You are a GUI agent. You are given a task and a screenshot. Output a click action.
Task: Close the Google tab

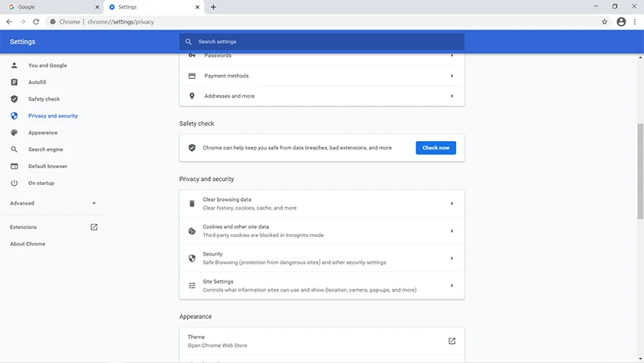(97, 7)
